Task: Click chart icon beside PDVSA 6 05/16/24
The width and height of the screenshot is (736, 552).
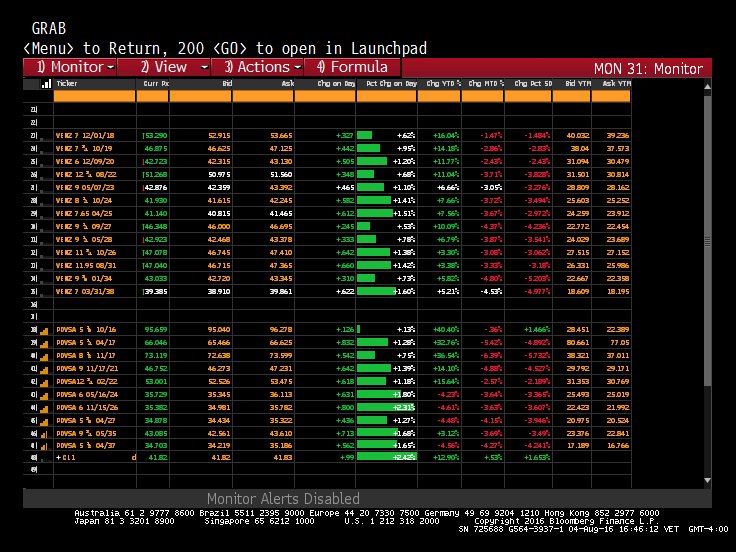Action: coord(44,395)
